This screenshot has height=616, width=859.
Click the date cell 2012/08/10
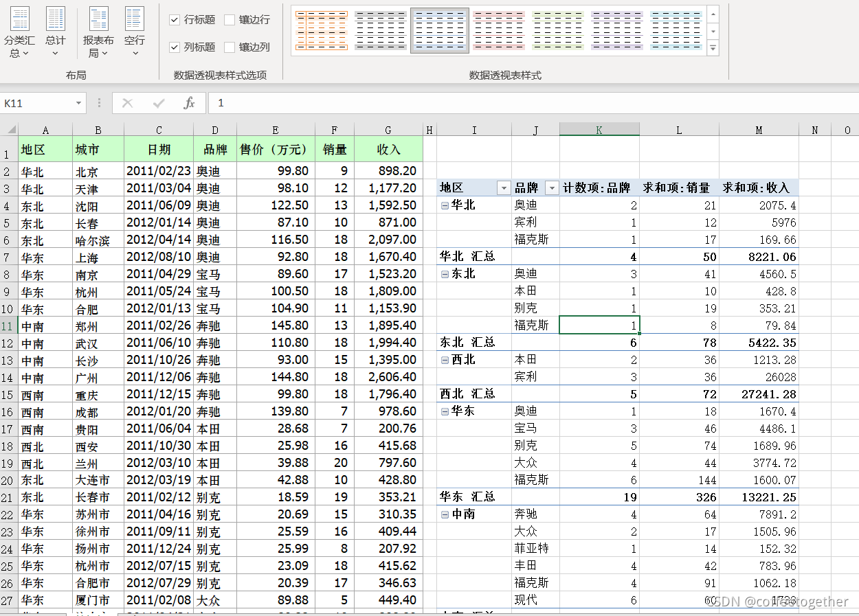pyautogui.click(x=159, y=257)
